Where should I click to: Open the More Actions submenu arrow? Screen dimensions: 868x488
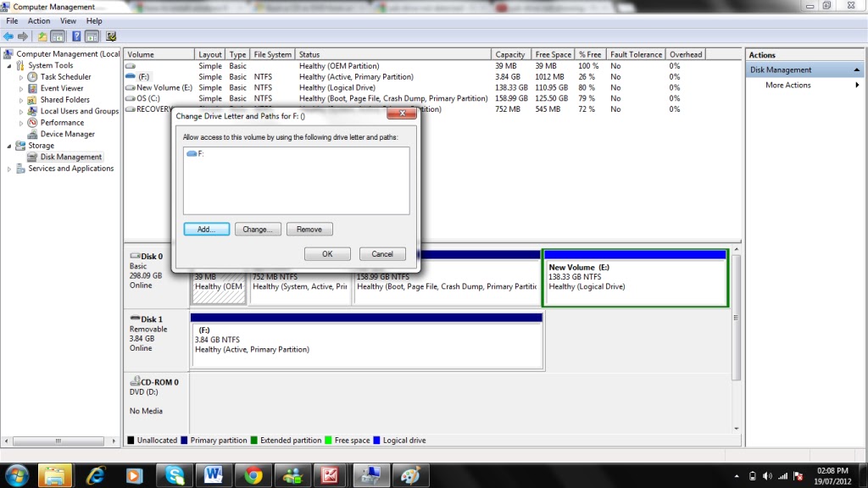click(x=856, y=85)
